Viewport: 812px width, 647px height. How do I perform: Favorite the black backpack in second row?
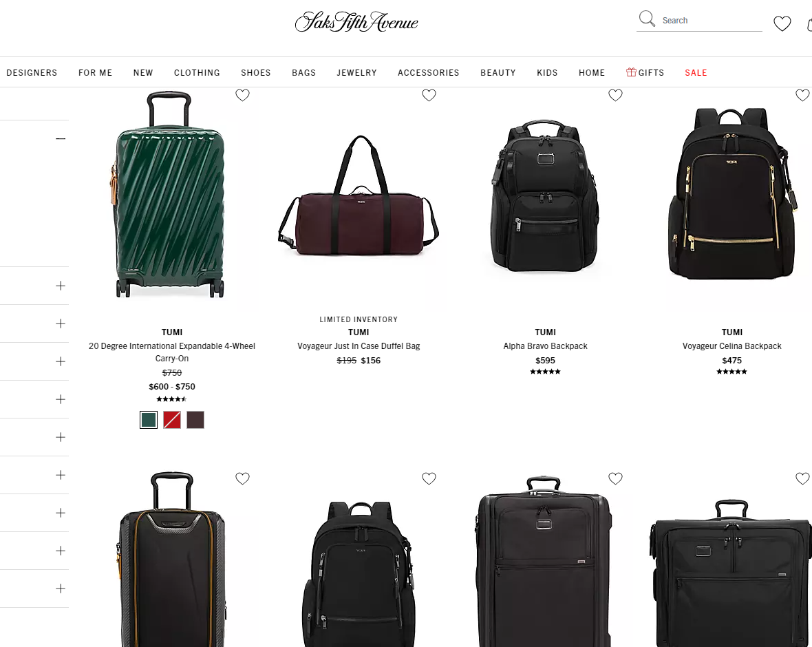click(429, 478)
